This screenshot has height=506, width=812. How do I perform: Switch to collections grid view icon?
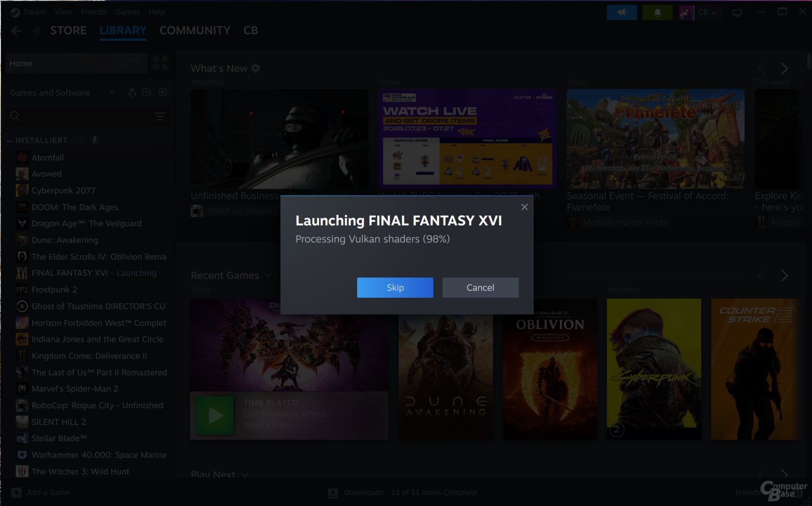point(160,63)
